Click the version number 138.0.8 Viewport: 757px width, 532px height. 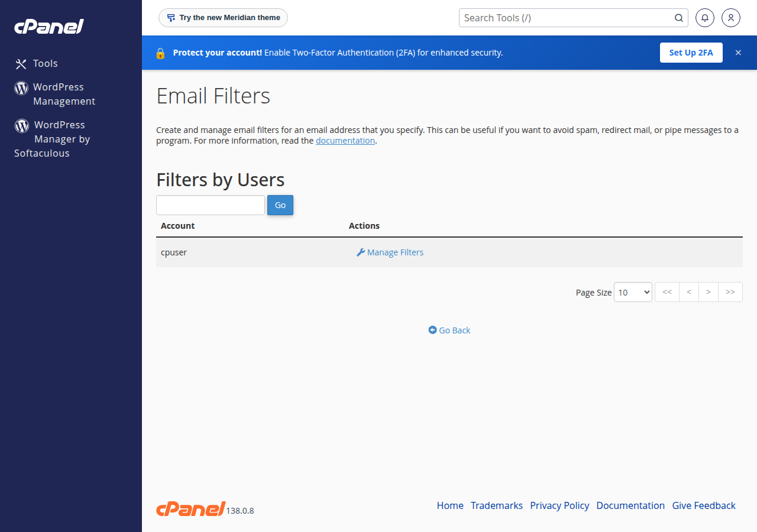click(240, 511)
